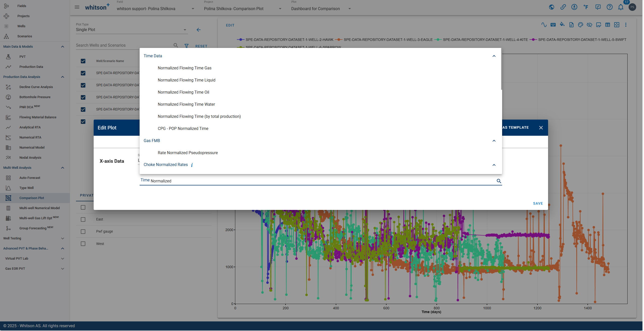Open the Plot Type dropdown
The height and width of the screenshot is (331, 644).
132,30
